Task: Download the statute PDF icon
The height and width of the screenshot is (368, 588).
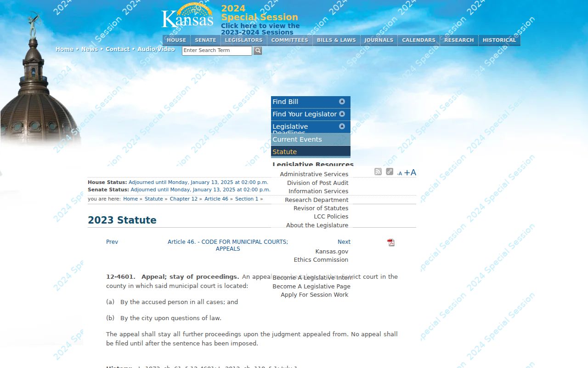Action: (x=391, y=242)
